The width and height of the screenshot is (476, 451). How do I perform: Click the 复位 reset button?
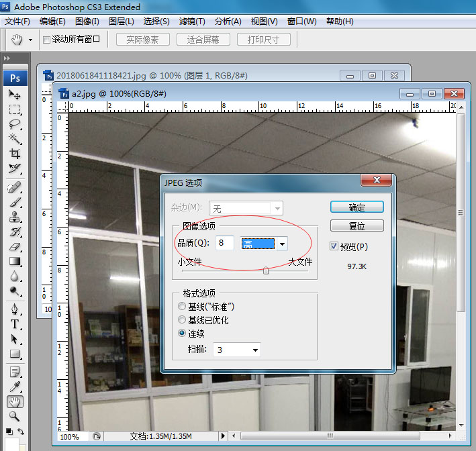coord(356,225)
